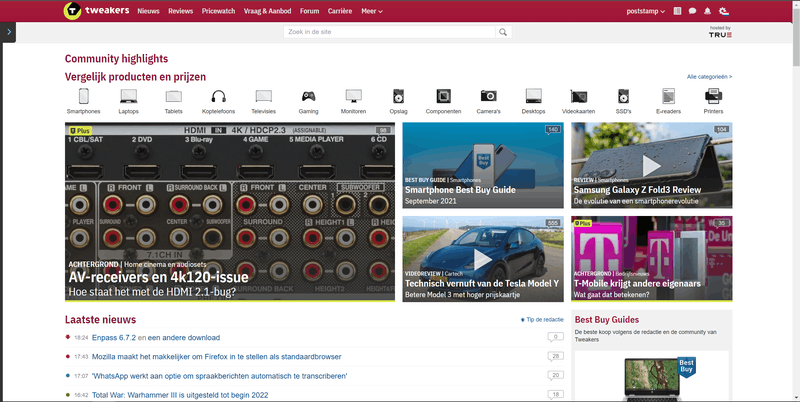800x402 pixels.
Task: Click the Tip de redactie link
Action: [542, 320]
